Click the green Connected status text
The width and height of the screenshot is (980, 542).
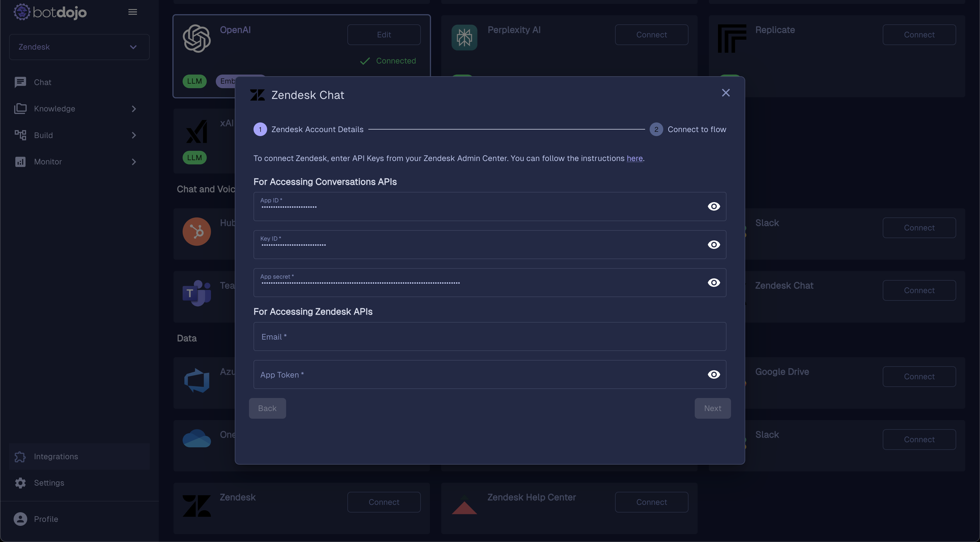tap(396, 61)
